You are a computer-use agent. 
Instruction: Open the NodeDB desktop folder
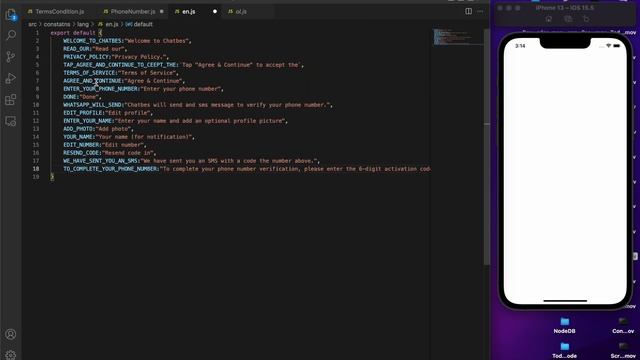pyautogui.click(x=564, y=325)
